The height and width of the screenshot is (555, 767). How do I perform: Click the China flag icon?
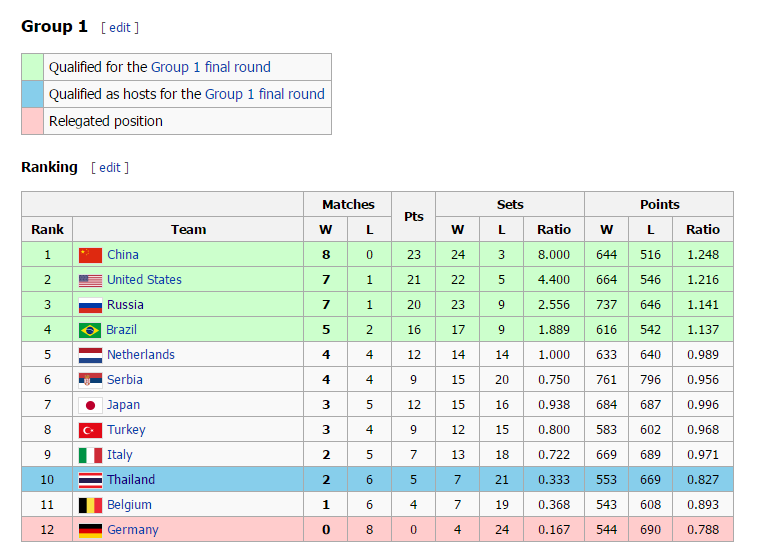coord(90,255)
